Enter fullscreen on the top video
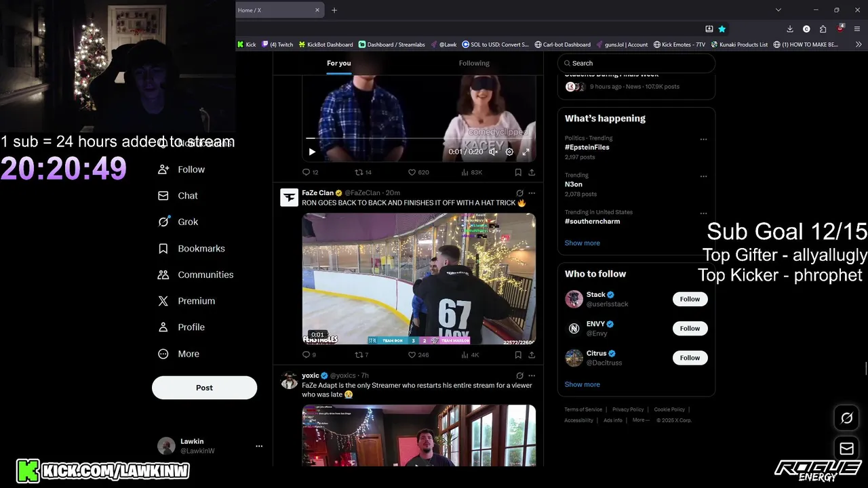 [x=526, y=152]
